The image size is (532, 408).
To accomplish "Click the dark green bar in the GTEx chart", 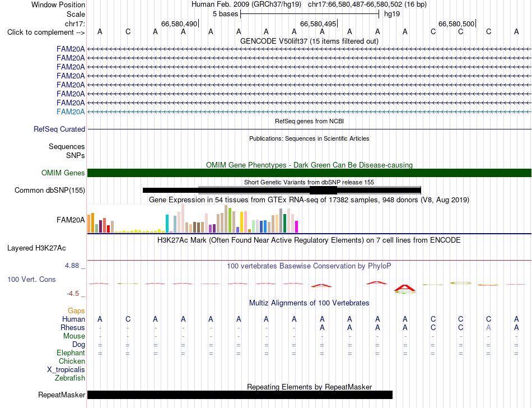I will 284,224.
